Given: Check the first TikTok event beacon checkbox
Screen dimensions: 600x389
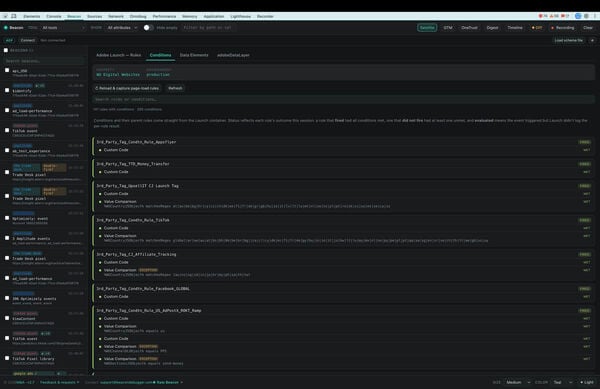Looking at the screenshot, I should pyautogui.click(x=7, y=130).
